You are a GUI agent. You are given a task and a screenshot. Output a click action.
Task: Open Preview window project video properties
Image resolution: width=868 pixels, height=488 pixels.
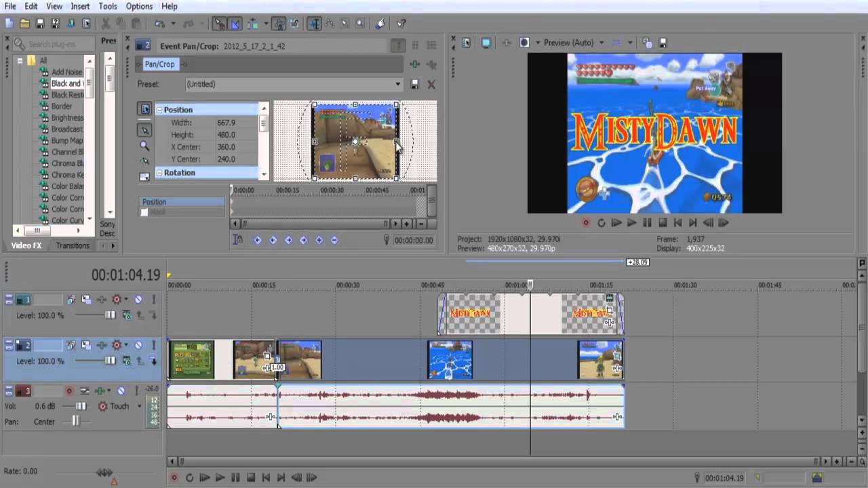tap(466, 42)
